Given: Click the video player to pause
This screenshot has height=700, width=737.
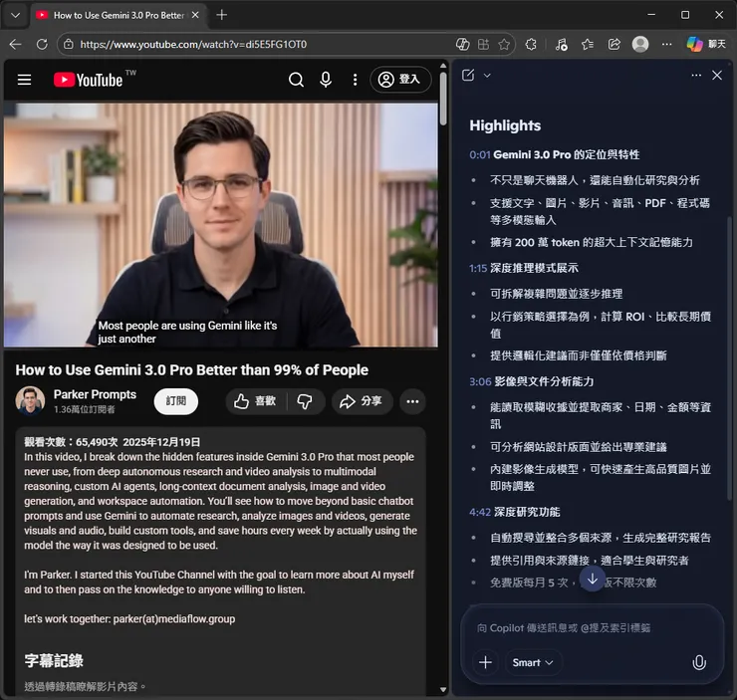Looking at the screenshot, I should [221, 225].
